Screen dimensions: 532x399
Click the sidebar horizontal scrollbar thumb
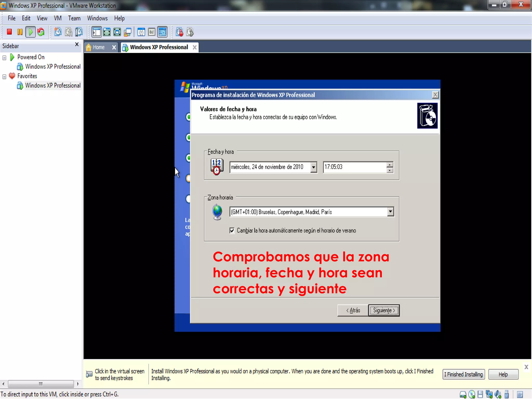click(41, 384)
